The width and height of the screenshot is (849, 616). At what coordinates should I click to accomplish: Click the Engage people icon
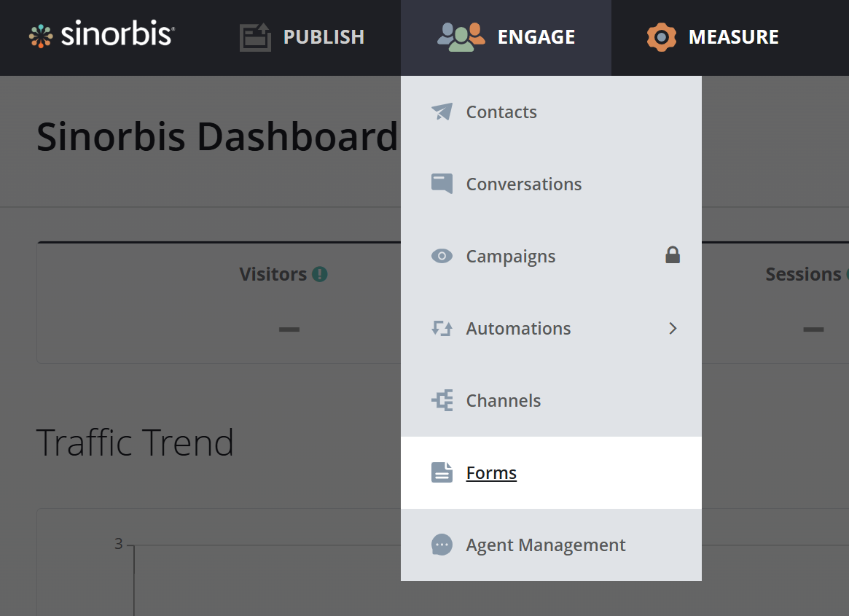tap(461, 36)
